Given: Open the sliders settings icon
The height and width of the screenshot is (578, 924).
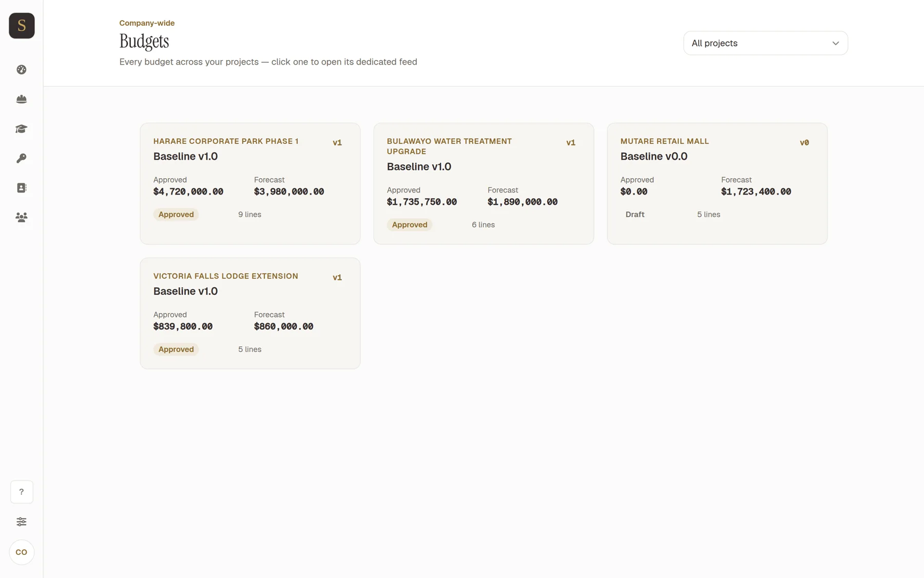Looking at the screenshot, I should point(22,522).
